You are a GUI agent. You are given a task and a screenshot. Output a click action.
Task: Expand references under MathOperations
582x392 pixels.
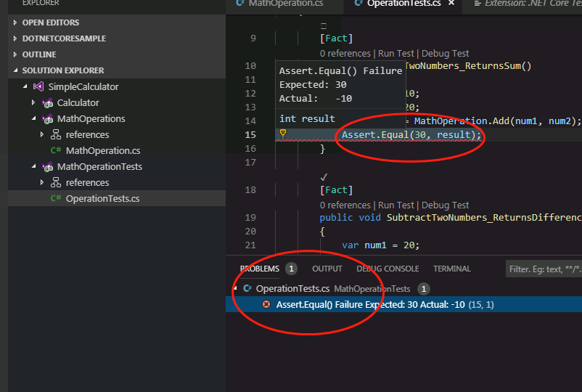42,134
